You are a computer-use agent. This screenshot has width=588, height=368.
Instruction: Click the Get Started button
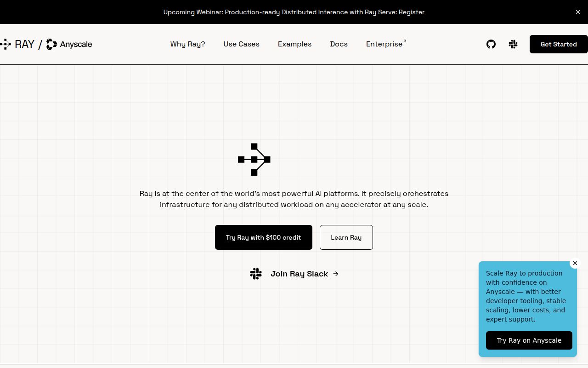(559, 44)
